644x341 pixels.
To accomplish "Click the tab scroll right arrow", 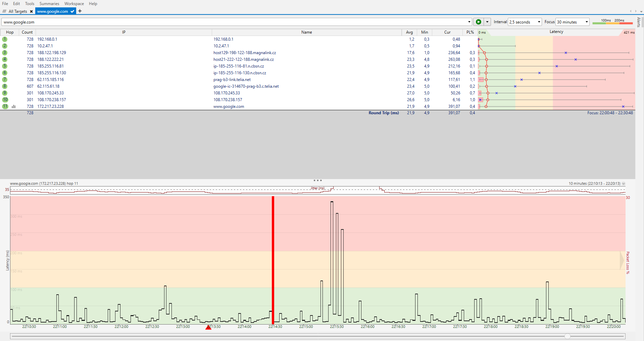I will (636, 11).
